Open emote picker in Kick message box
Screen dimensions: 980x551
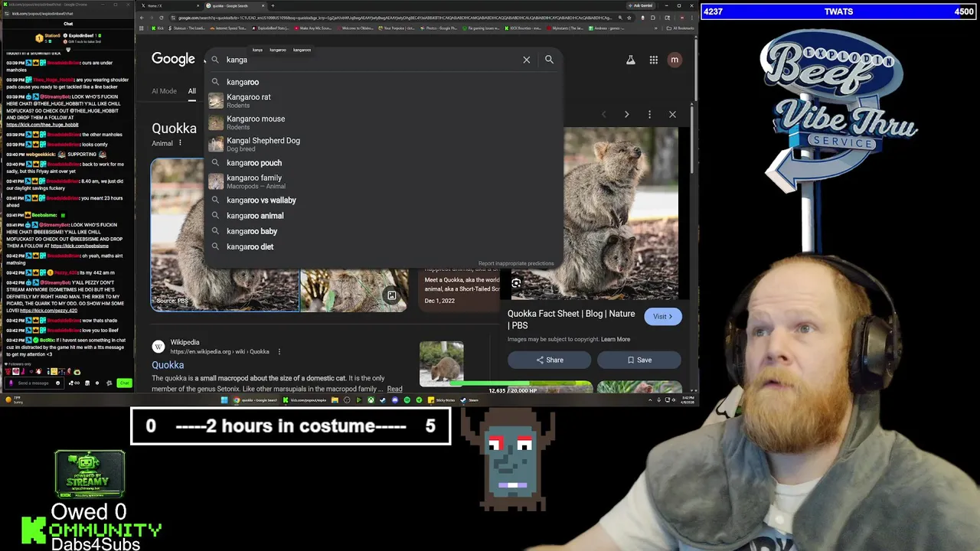point(57,383)
